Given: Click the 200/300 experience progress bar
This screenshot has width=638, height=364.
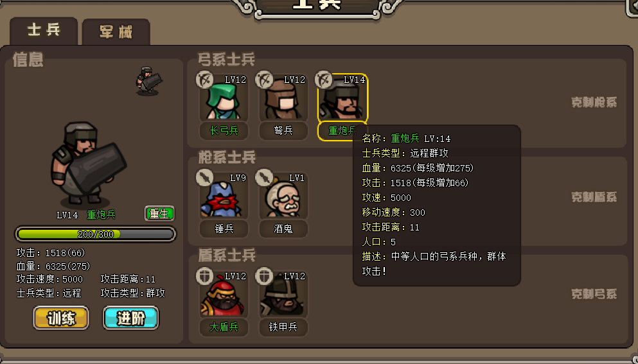Looking at the screenshot, I should (96, 234).
